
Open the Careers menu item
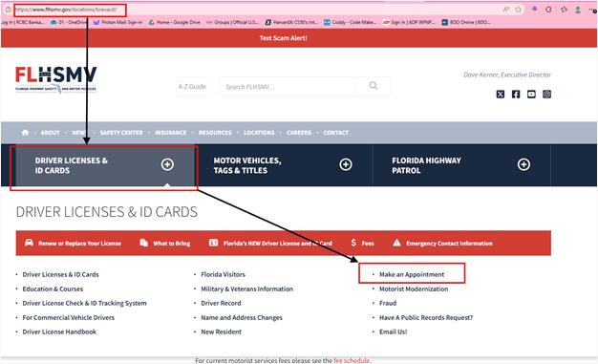pyautogui.click(x=299, y=133)
